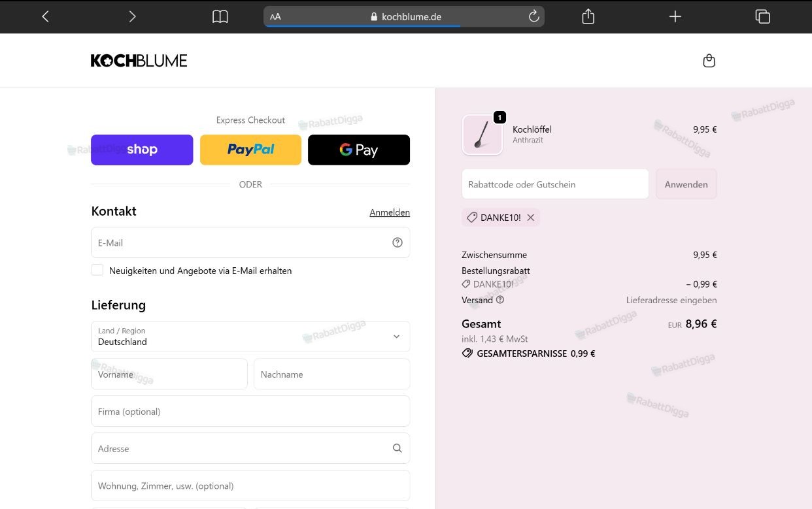
Task: Enable Neuigkeiten und Angebote email checkbox
Action: click(x=97, y=270)
